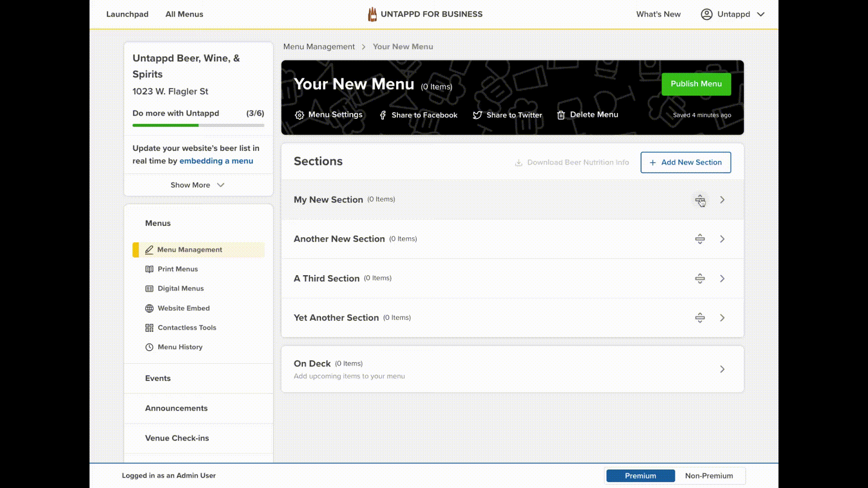Open the Untappd account dropdown
The height and width of the screenshot is (488, 868).
pos(733,14)
